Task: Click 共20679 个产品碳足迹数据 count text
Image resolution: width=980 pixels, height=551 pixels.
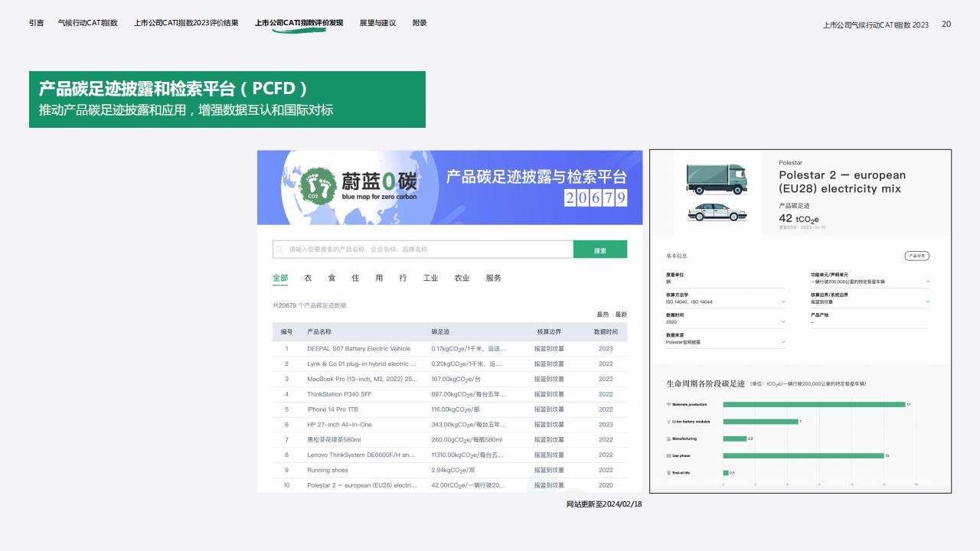Action: coord(309,305)
